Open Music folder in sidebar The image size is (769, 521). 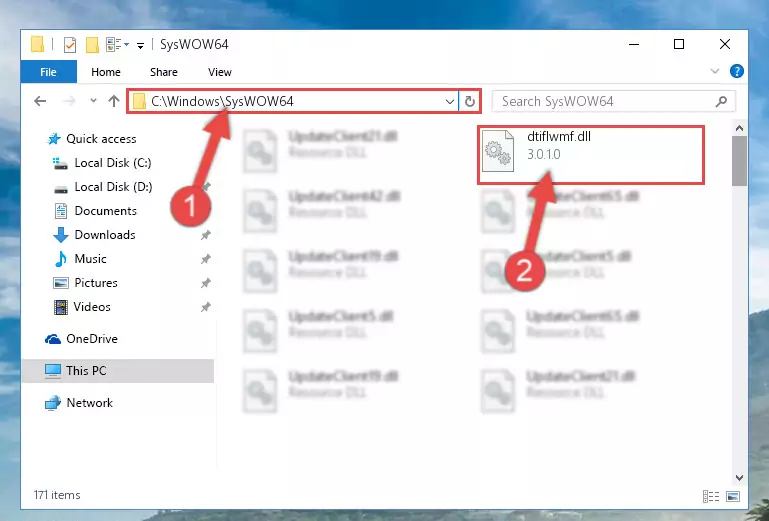[80, 259]
